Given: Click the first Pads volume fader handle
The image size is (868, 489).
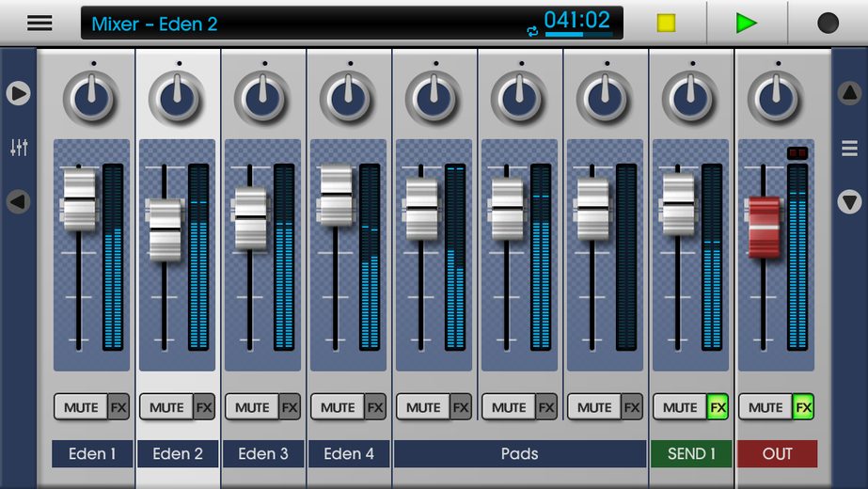Looking at the screenshot, I should pos(421,208).
